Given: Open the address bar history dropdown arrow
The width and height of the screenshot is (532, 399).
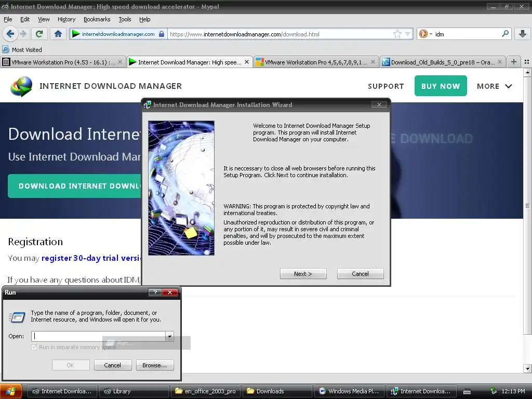Looking at the screenshot, I should click(x=407, y=34).
